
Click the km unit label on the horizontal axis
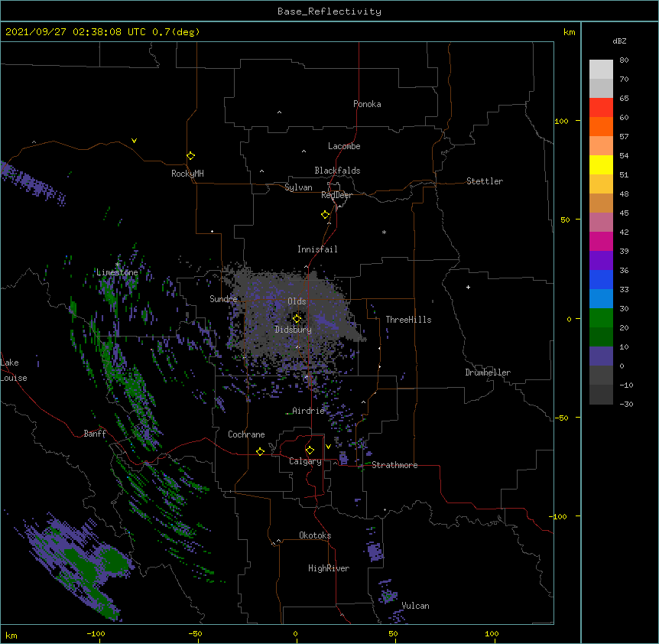11,635
